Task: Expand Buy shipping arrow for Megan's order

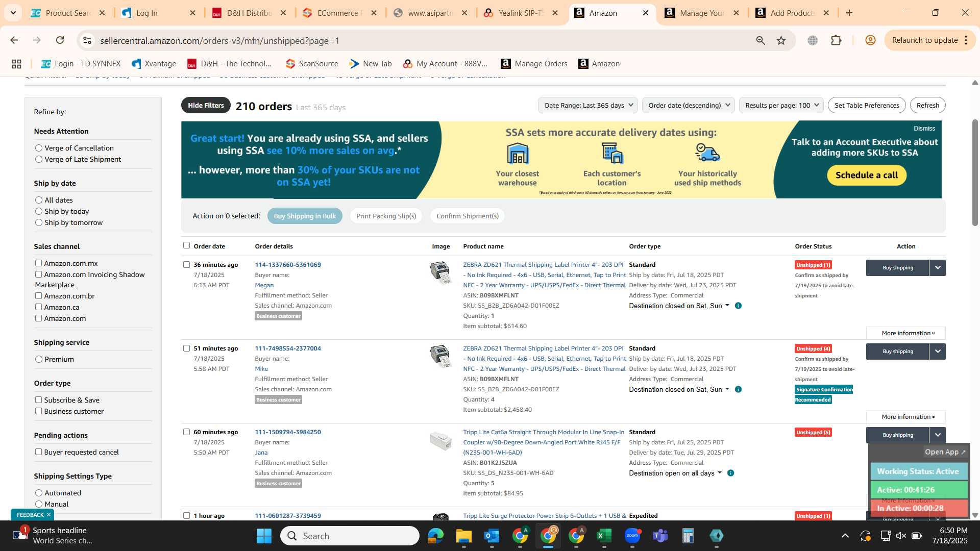Action: [938, 268]
